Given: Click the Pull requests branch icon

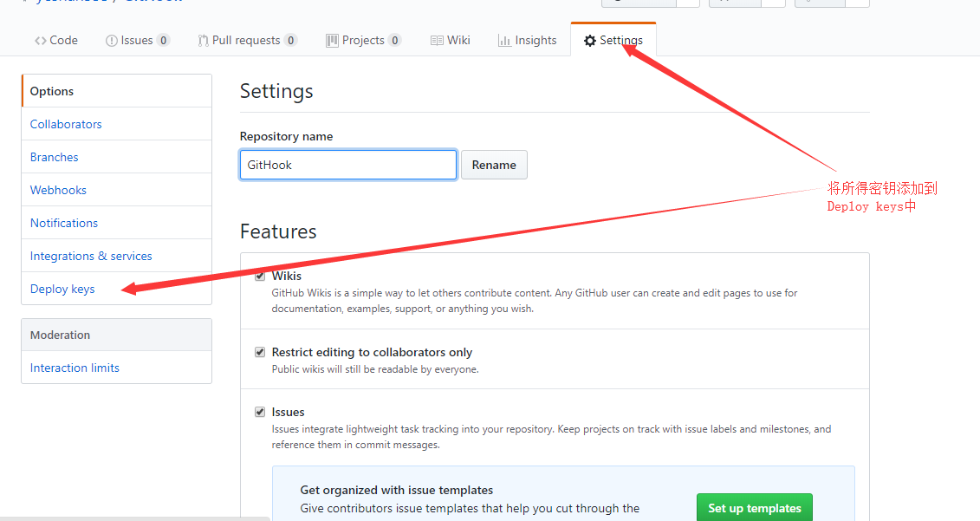Looking at the screenshot, I should click(x=203, y=41).
